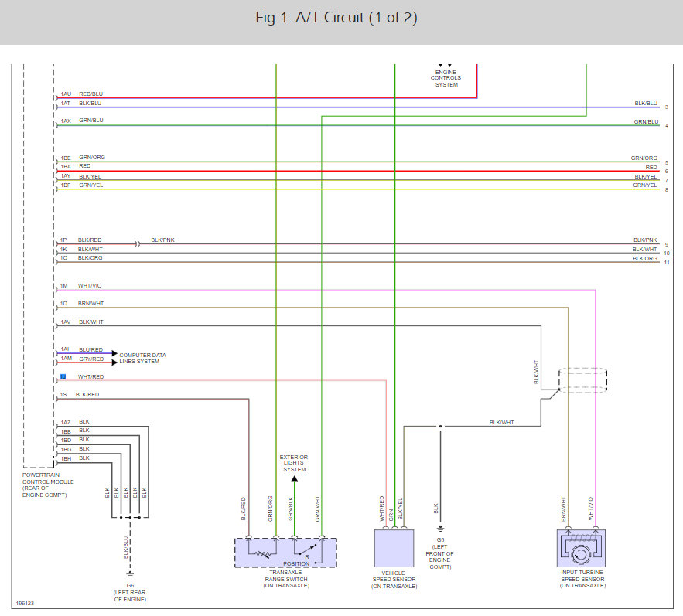Screen dimensions: 683x616
Task: Click pin label 1AM
Action: [x=67, y=359]
